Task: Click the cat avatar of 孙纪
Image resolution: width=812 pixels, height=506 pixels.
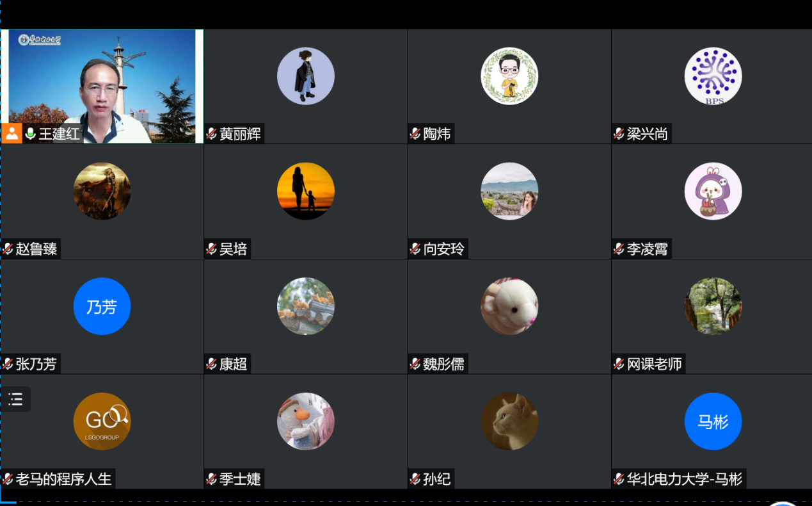Action: pyautogui.click(x=509, y=421)
